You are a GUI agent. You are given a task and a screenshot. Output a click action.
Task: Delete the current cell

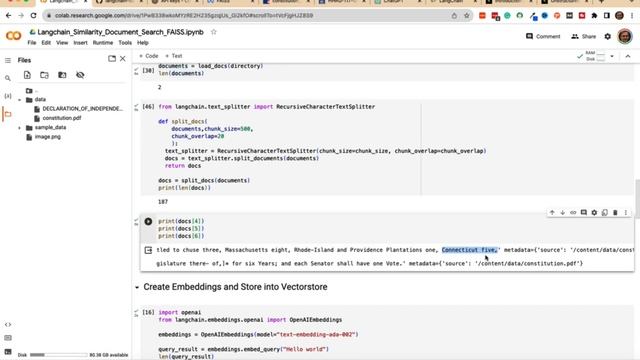[x=615, y=213]
